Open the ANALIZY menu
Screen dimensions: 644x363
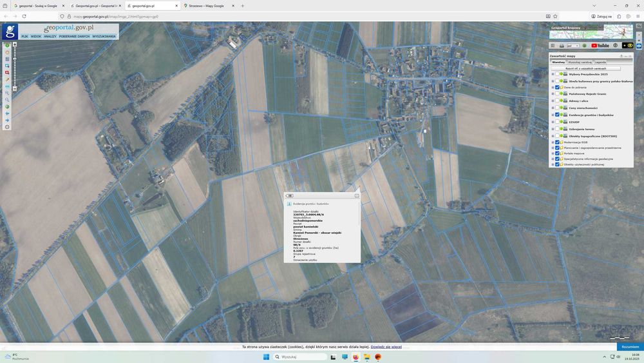click(50, 37)
